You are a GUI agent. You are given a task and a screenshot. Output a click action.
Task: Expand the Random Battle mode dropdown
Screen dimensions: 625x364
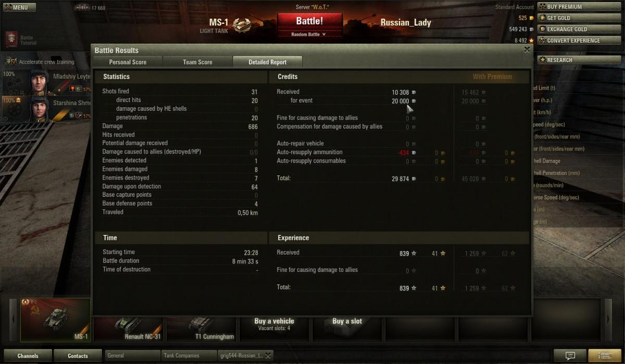pyautogui.click(x=309, y=34)
